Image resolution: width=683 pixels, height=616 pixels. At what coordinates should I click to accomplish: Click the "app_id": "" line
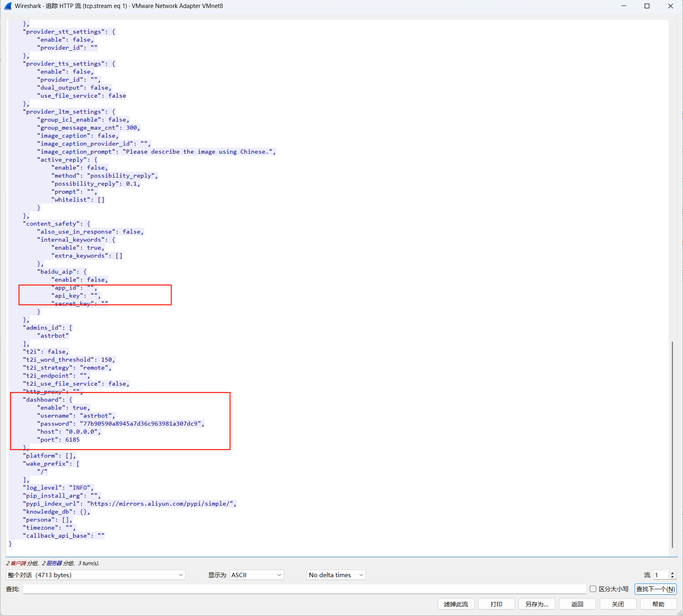74,288
